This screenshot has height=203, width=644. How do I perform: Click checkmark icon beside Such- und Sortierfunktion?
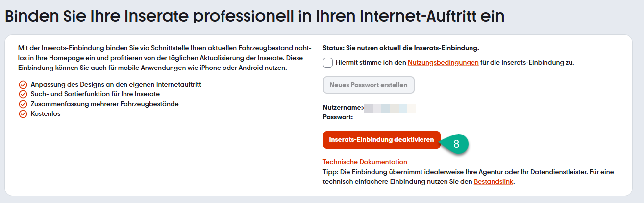23,94
